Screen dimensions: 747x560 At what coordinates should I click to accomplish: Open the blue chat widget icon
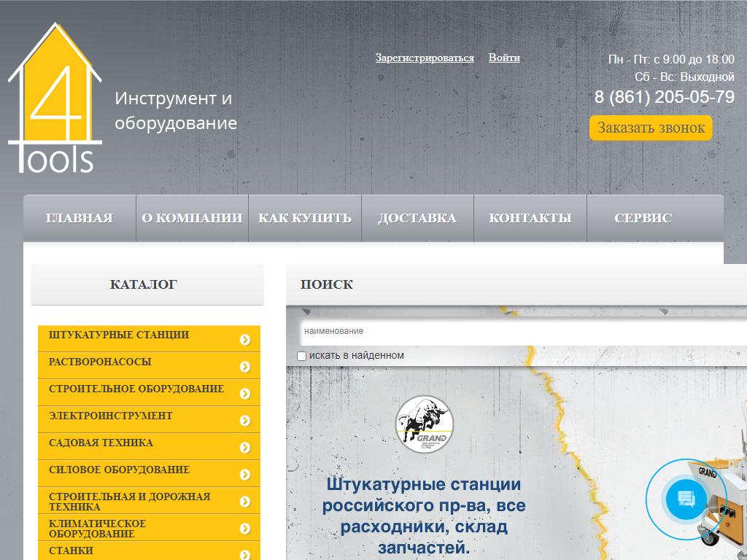tap(686, 499)
